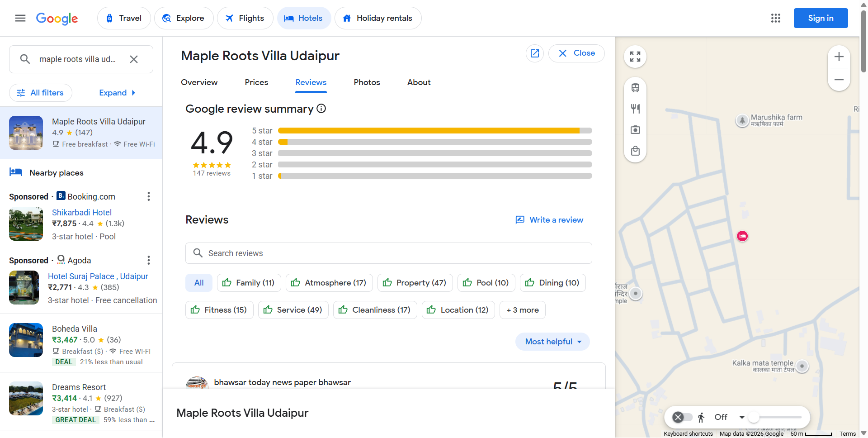Open the main hamburger menu

coord(20,18)
